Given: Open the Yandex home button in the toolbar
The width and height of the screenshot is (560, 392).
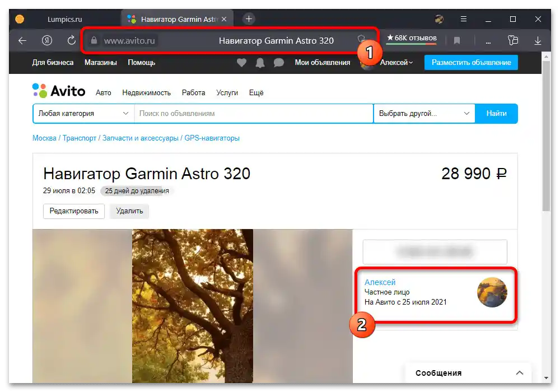Looking at the screenshot, I should (47, 41).
